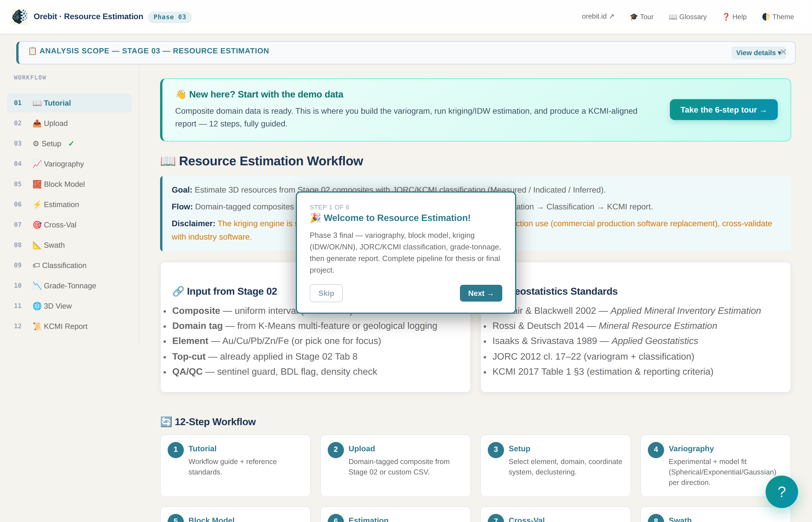The height and width of the screenshot is (522, 812).
Task: Skip the welcome tour dialog
Action: [326, 293]
